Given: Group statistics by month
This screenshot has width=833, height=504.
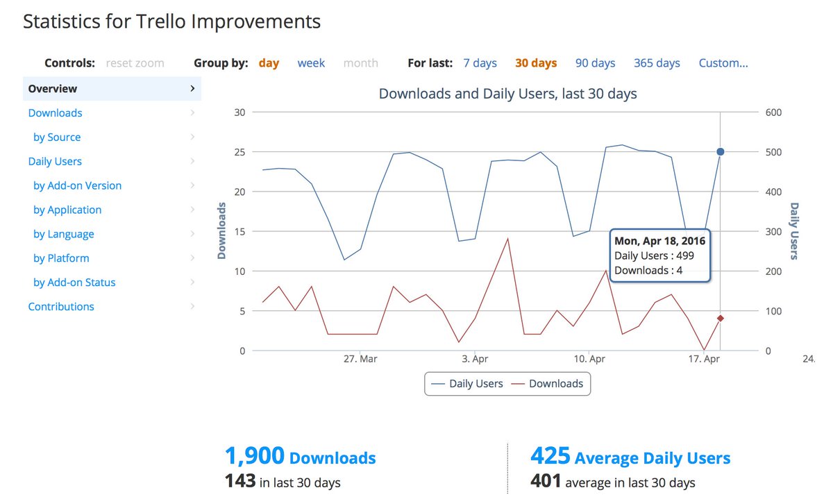Looking at the screenshot, I should tap(360, 63).
